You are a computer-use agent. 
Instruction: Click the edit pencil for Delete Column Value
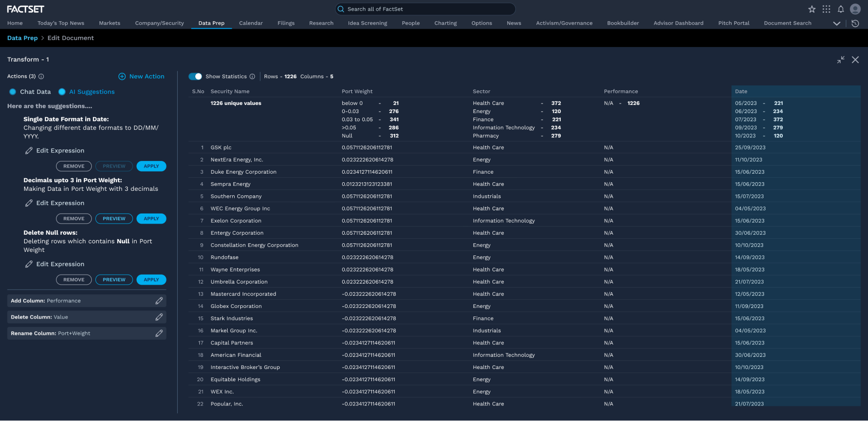[x=159, y=317]
